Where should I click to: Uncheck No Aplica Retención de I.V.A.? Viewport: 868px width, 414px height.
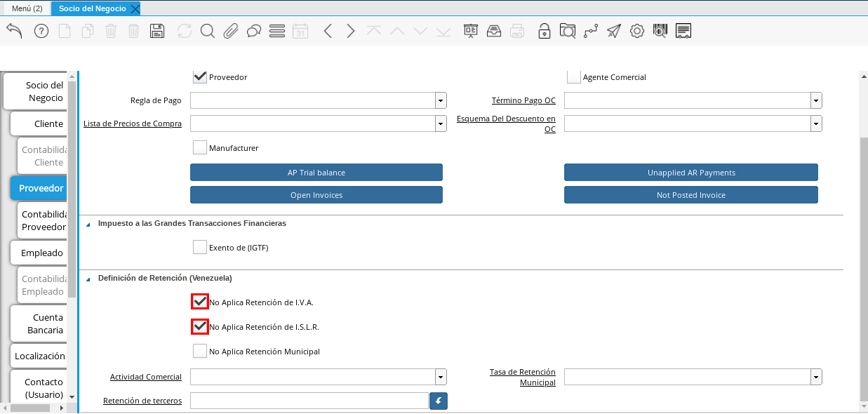(x=200, y=302)
